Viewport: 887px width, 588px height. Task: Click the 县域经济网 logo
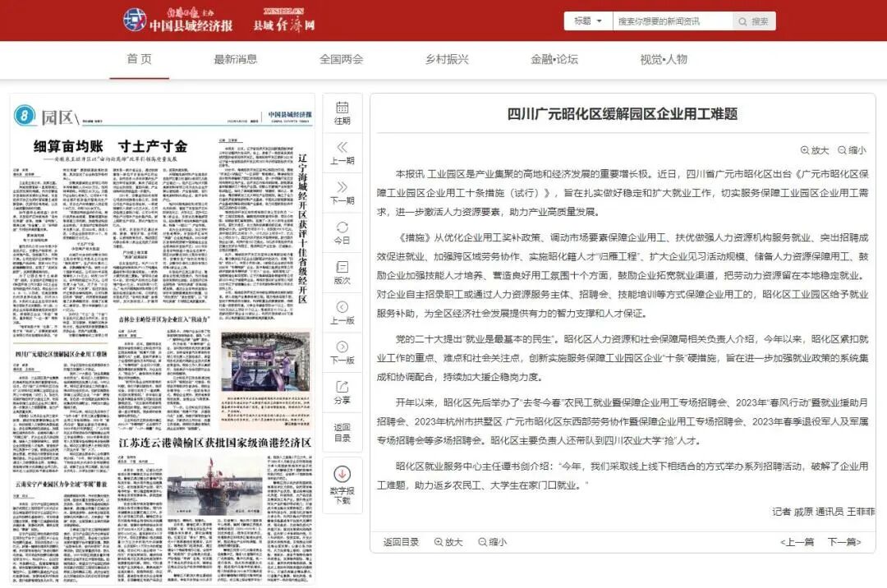click(283, 21)
